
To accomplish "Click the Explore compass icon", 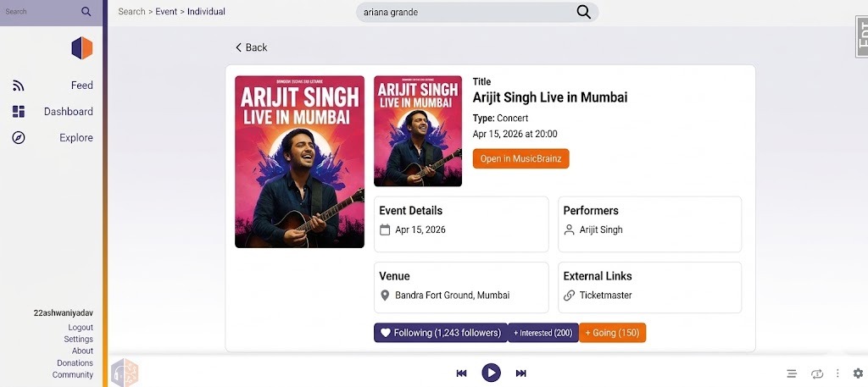I will point(19,138).
